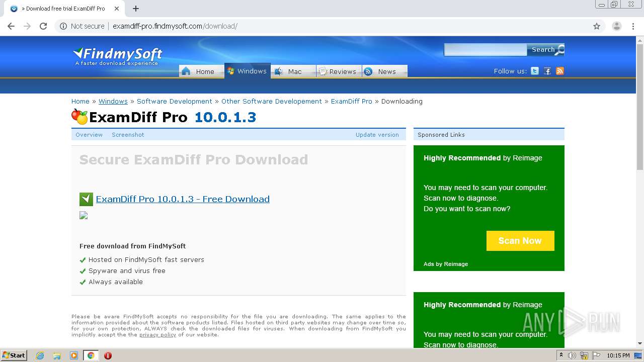This screenshot has height=362, width=644.
Task: Close the ExamDiff Pro download tab
Action: tap(117, 9)
